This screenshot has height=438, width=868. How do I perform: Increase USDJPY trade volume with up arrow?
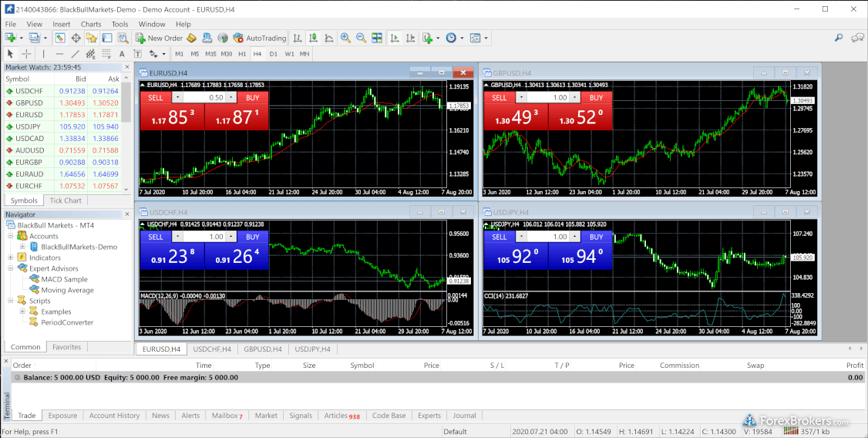[x=575, y=237]
